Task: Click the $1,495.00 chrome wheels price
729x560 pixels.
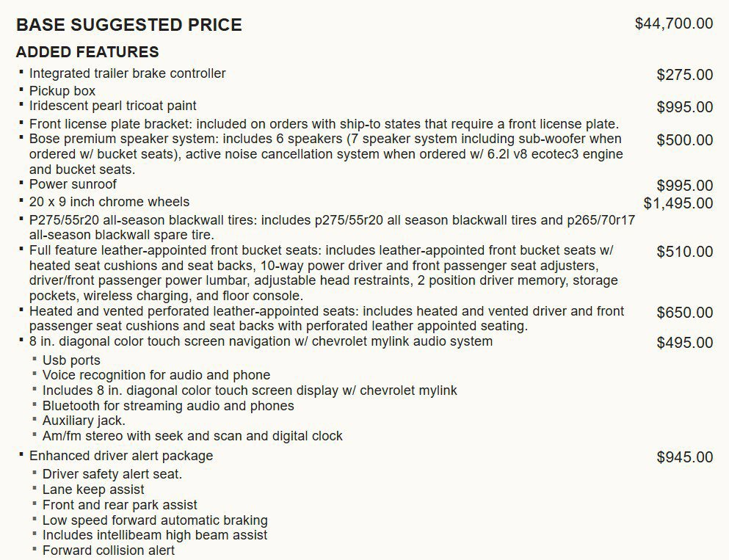Action: click(x=678, y=203)
